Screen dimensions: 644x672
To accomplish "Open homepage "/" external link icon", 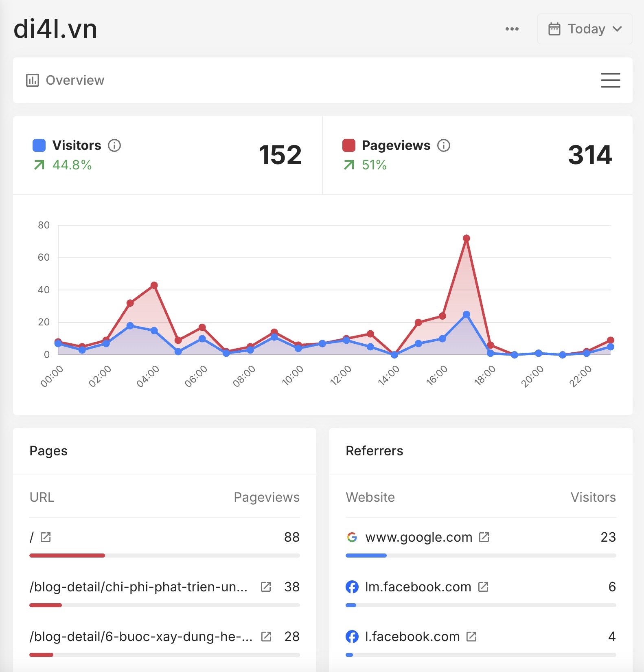I will (x=46, y=537).
